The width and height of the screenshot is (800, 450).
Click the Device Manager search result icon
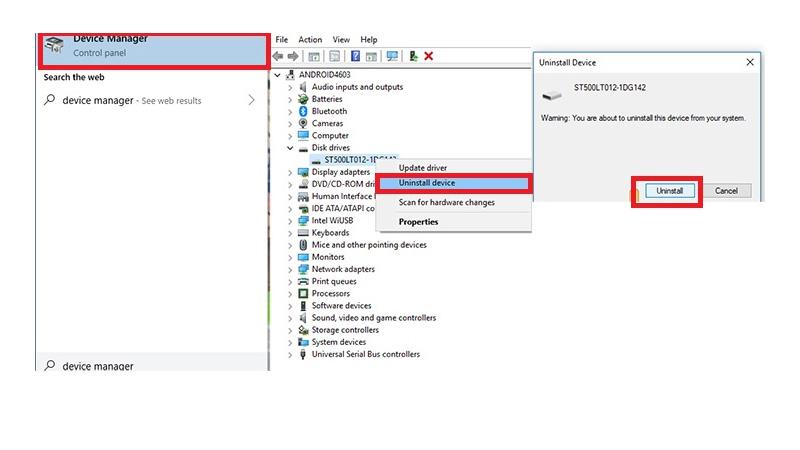pyautogui.click(x=54, y=46)
